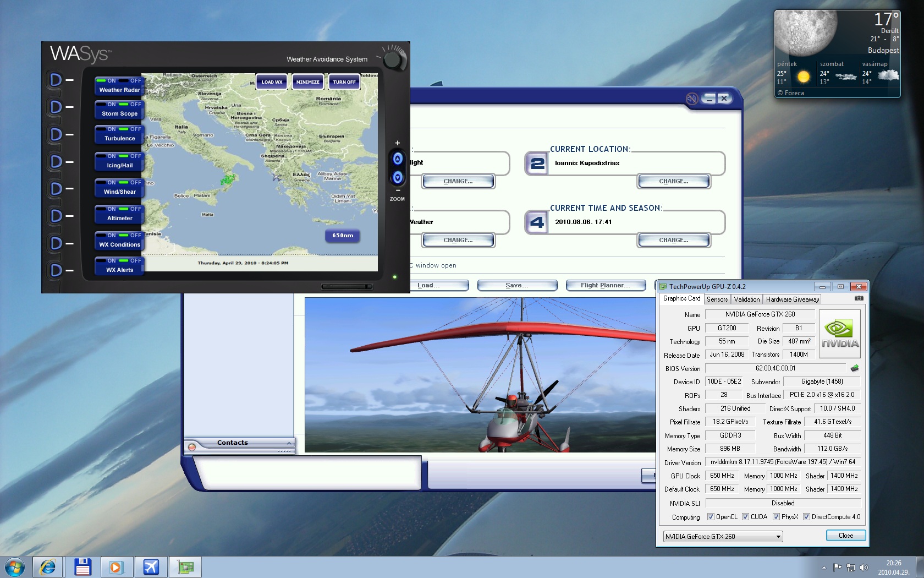Toggle the Storm Scope ON/OFF switch

coord(119,105)
